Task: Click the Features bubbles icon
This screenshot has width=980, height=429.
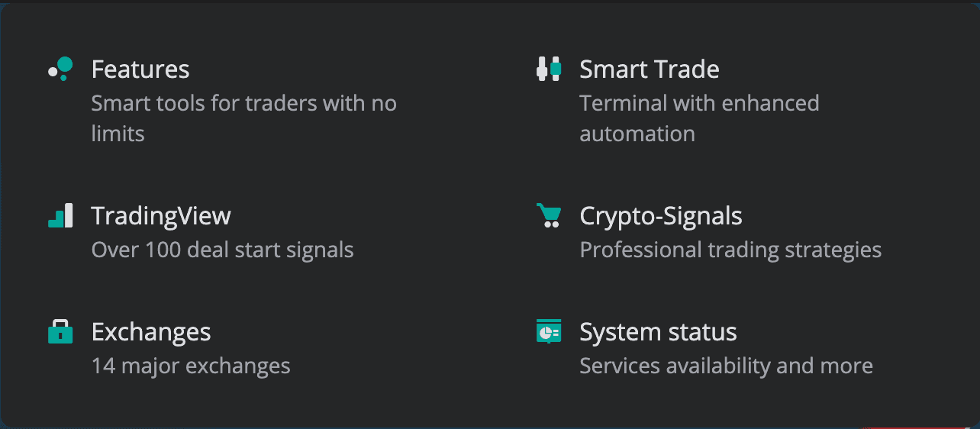Action: click(60, 69)
